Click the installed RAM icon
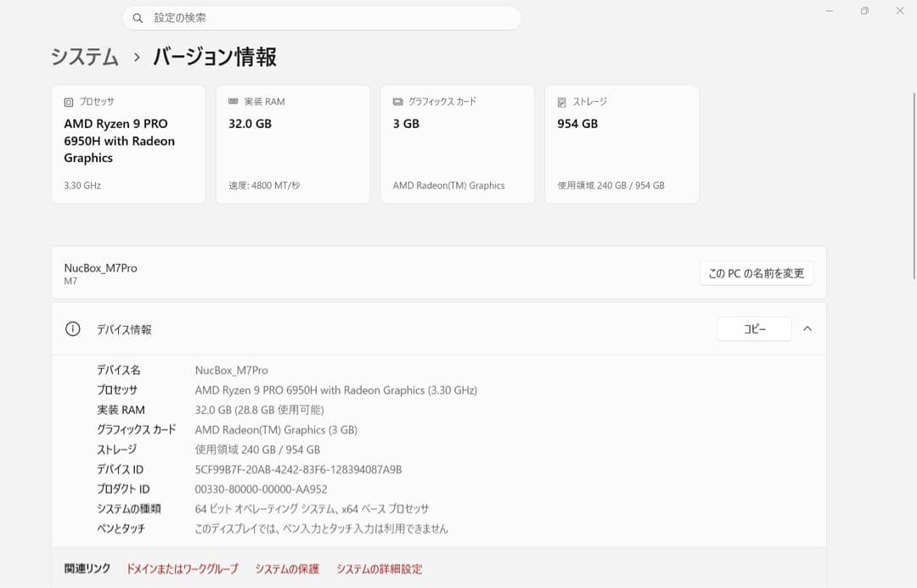The width and height of the screenshot is (917, 588). [233, 102]
